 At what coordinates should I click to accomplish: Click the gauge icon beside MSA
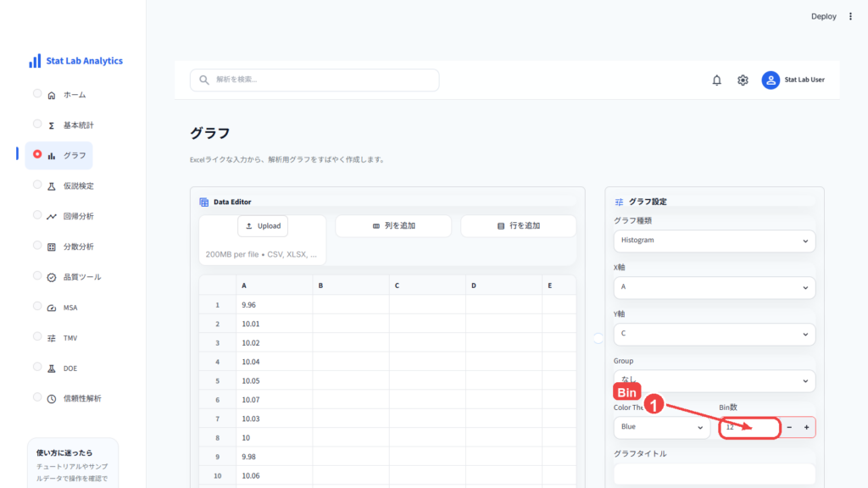[x=52, y=308]
